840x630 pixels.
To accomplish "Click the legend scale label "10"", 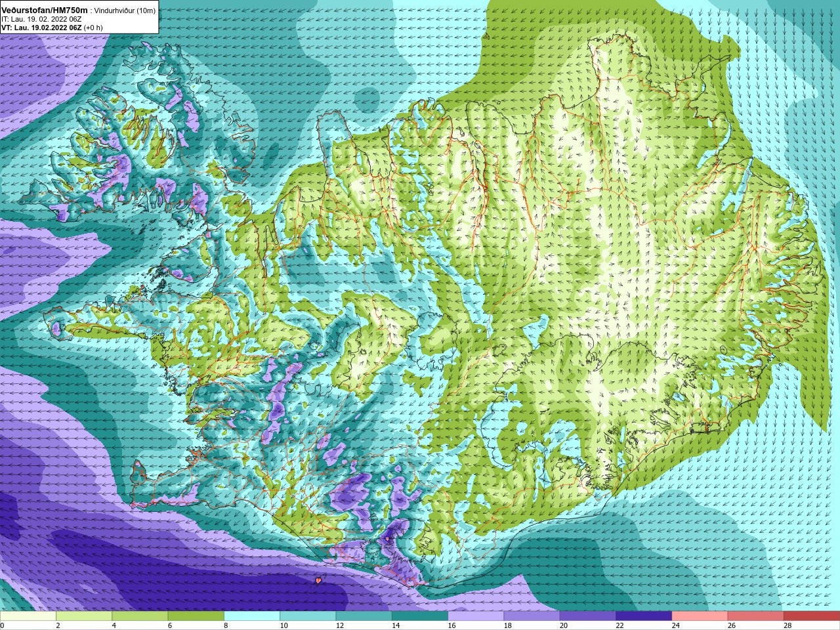I will point(283,625).
